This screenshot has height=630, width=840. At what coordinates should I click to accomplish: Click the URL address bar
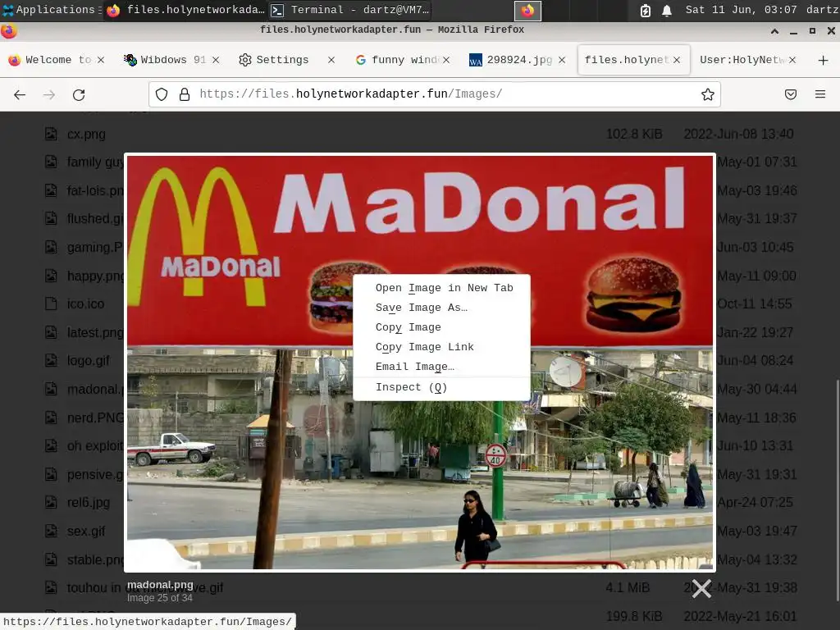point(434,94)
